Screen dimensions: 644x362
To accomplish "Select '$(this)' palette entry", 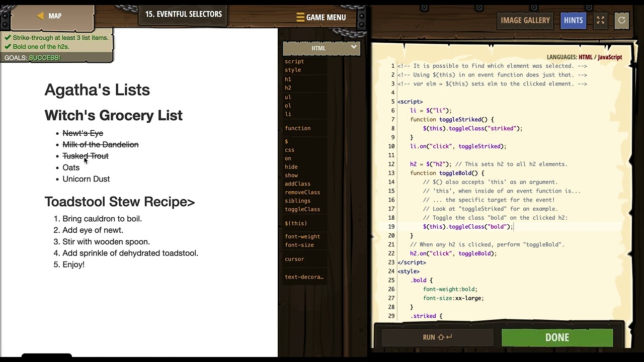I will point(296,223).
